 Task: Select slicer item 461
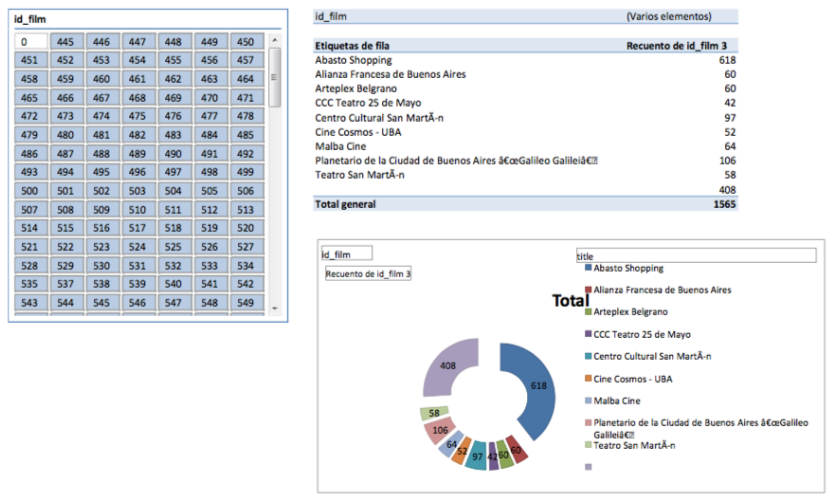(x=137, y=78)
